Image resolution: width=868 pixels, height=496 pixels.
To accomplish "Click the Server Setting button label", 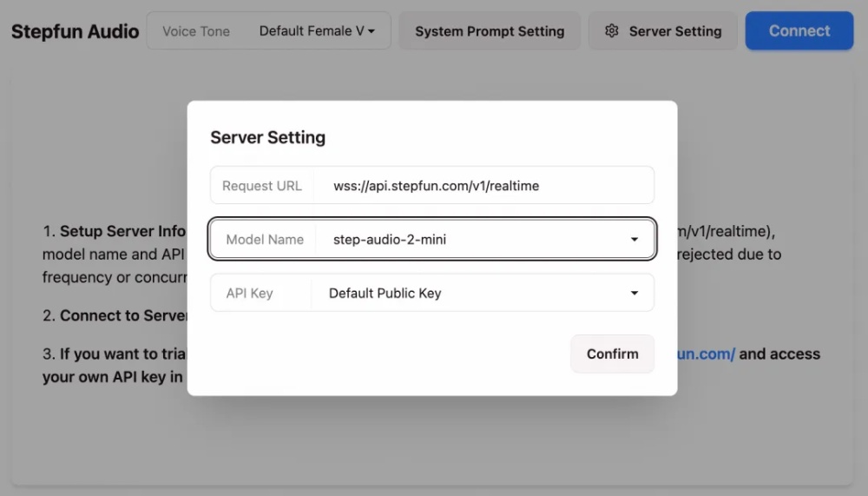I will click(674, 31).
